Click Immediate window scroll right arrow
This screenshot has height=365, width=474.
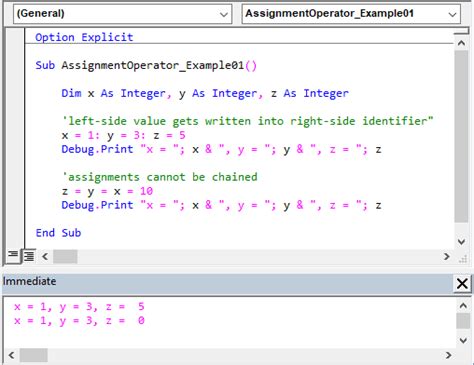tap(449, 355)
